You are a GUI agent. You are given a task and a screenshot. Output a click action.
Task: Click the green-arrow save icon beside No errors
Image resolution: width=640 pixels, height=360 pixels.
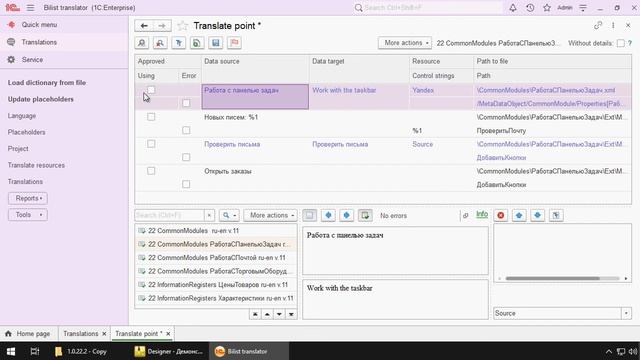[365, 215]
